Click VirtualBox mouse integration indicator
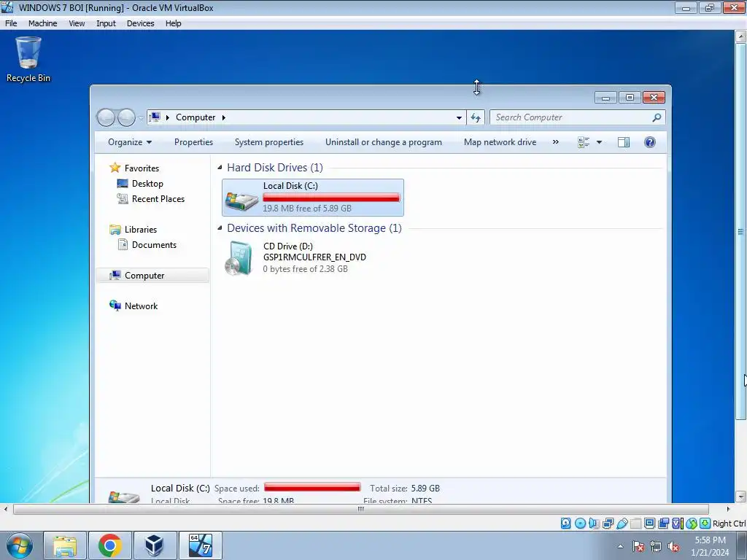Image resolution: width=747 pixels, height=560 pixels. [692, 524]
